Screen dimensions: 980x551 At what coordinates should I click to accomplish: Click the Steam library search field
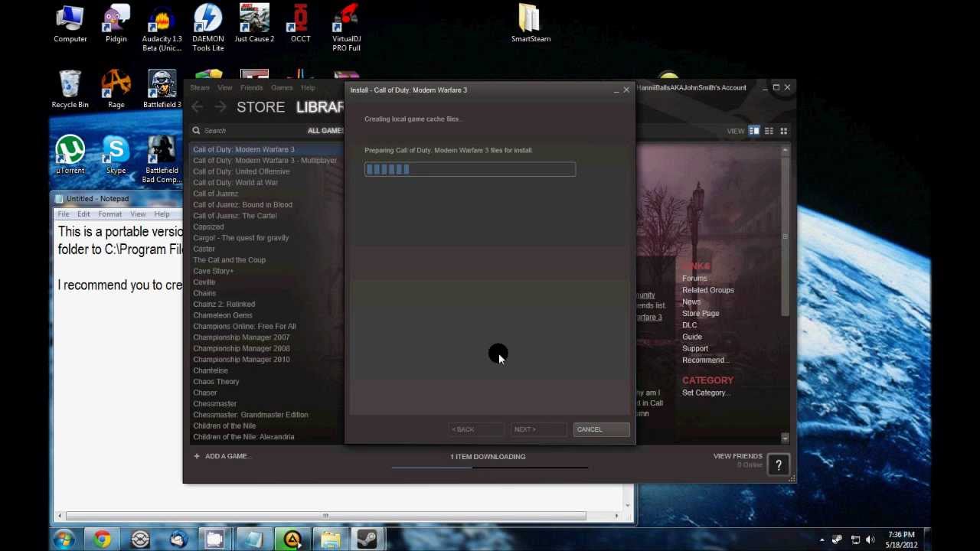click(249, 131)
